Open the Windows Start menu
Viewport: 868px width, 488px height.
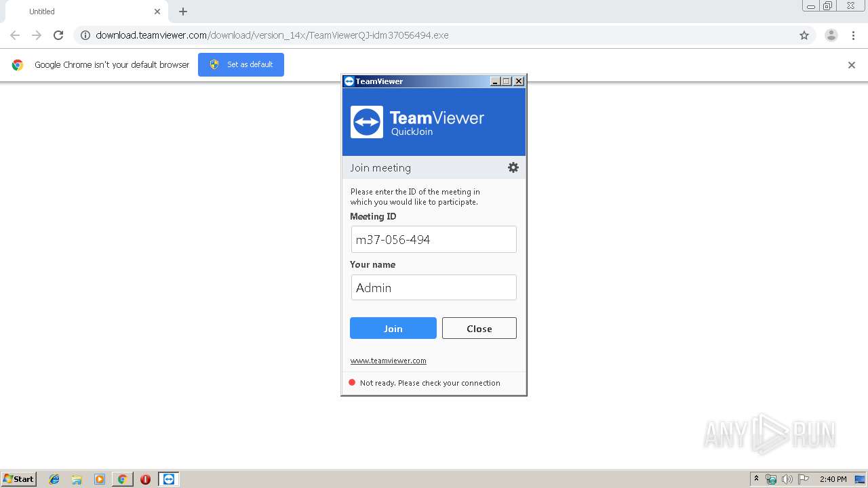[x=19, y=479]
